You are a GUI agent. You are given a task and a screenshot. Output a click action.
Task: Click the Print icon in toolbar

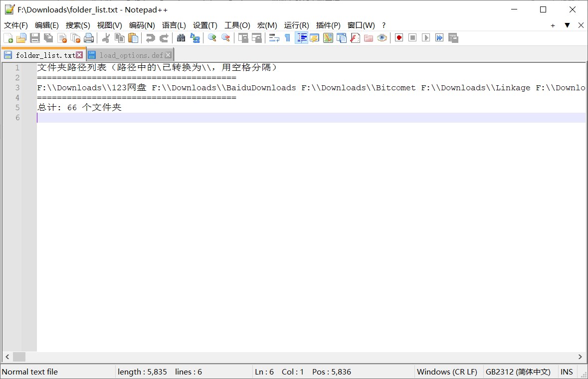(89, 38)
